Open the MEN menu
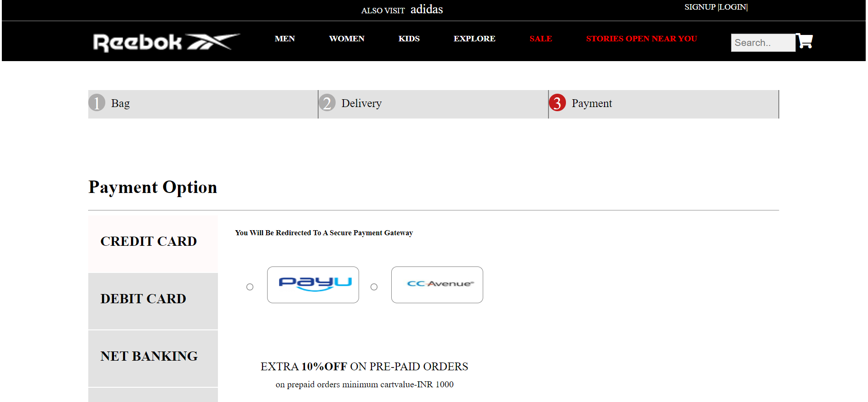The width and height of the screenshot is (868, 402). 285,39
